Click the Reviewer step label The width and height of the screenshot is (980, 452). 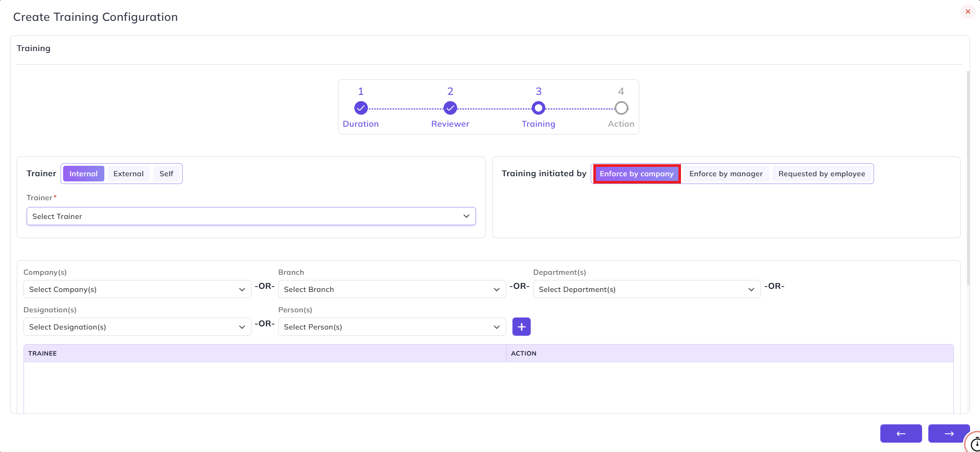450,124
